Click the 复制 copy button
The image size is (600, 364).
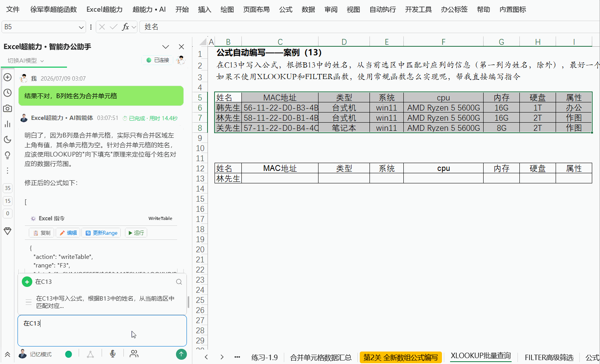42,233
